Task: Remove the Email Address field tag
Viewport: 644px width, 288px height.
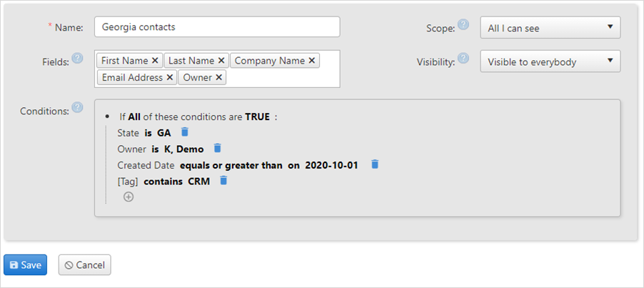Action: click(x=170, y=78)
